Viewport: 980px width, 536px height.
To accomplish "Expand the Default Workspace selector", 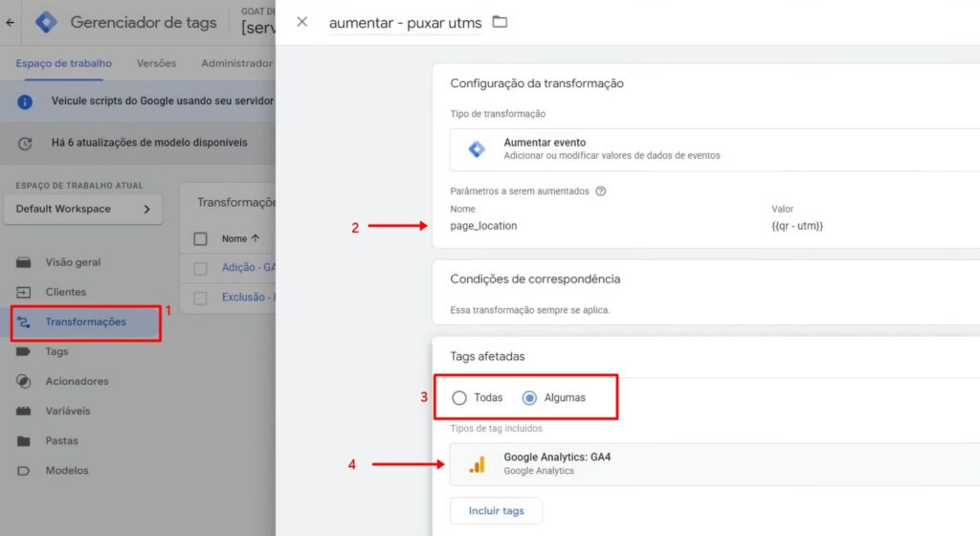I will (82, 209).
